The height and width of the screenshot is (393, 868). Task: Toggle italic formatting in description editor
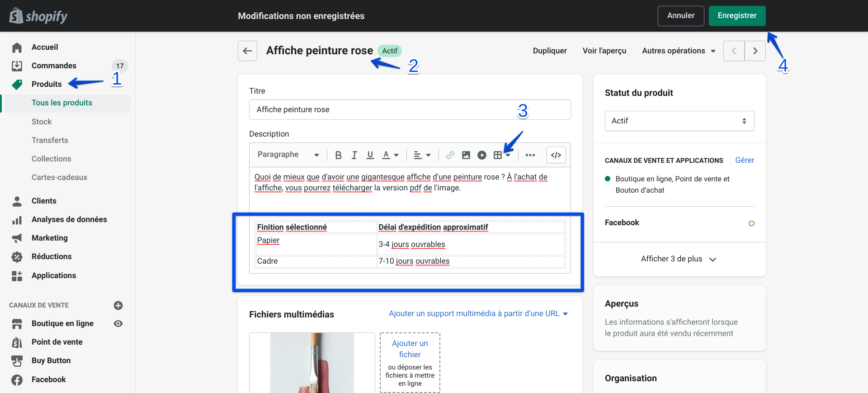tap(354, 155)
